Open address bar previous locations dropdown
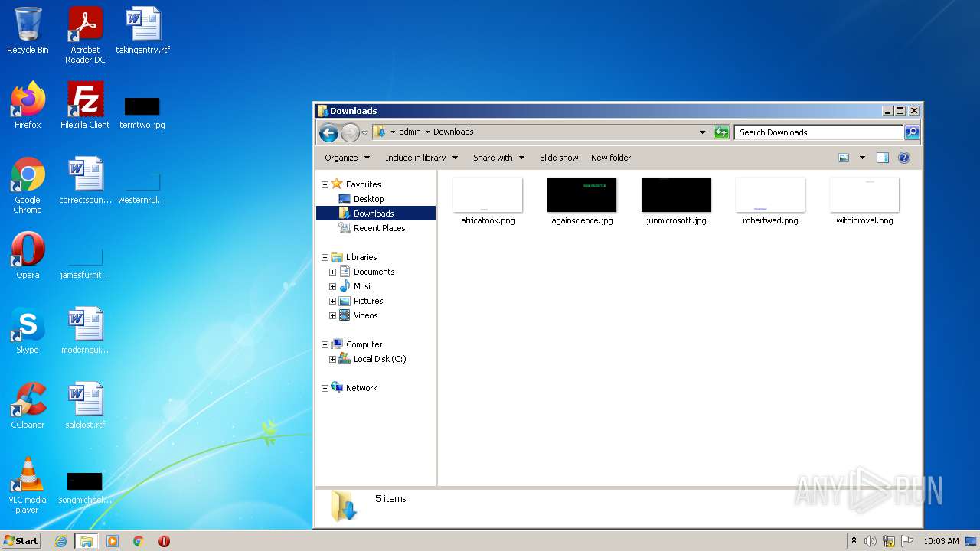The width and height of the screenshot is (980, 551). (x=702, y=132)
